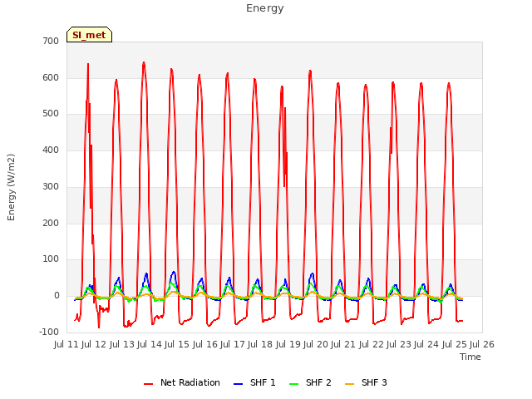This screenshot has height=399, width=532.
Task: Click the 0 y-axis tick label
Action: (57, 296)
